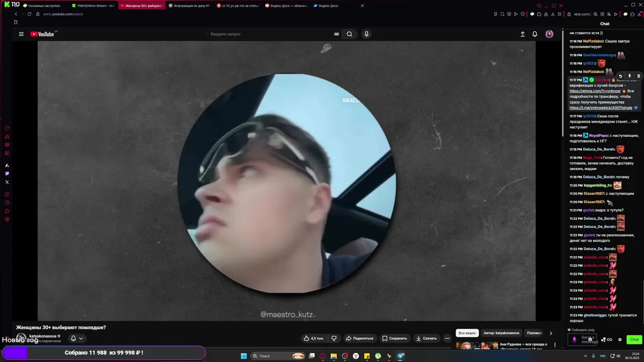Open the YouTube hamburger guide menu

tap(21, 34)
